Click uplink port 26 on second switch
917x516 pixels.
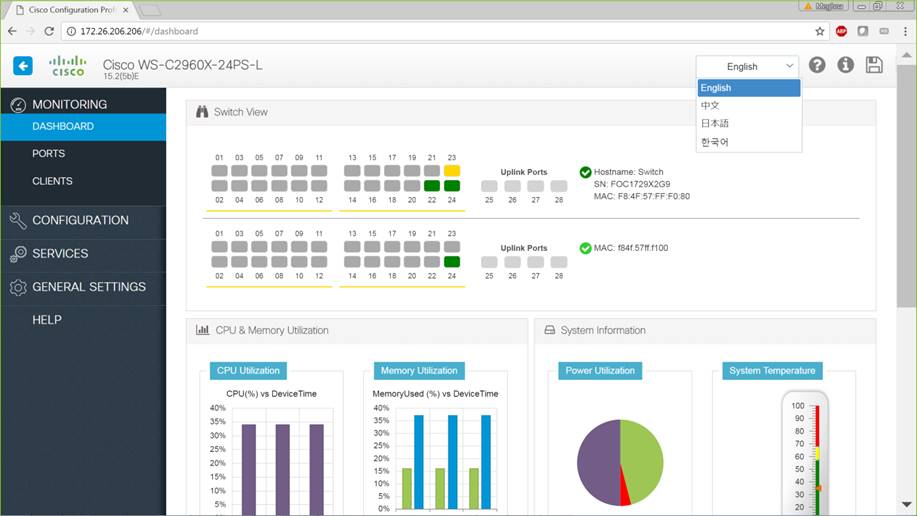[512, 262]
